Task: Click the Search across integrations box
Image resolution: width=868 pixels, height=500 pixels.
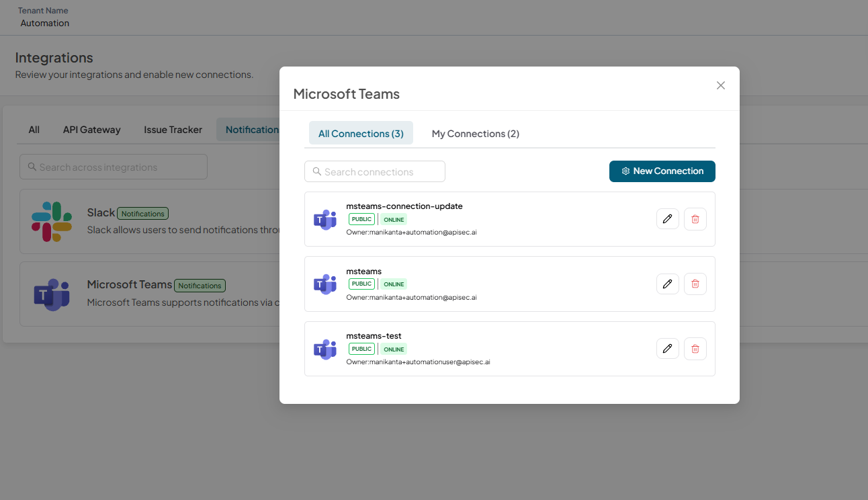Action: pos(114,167)
